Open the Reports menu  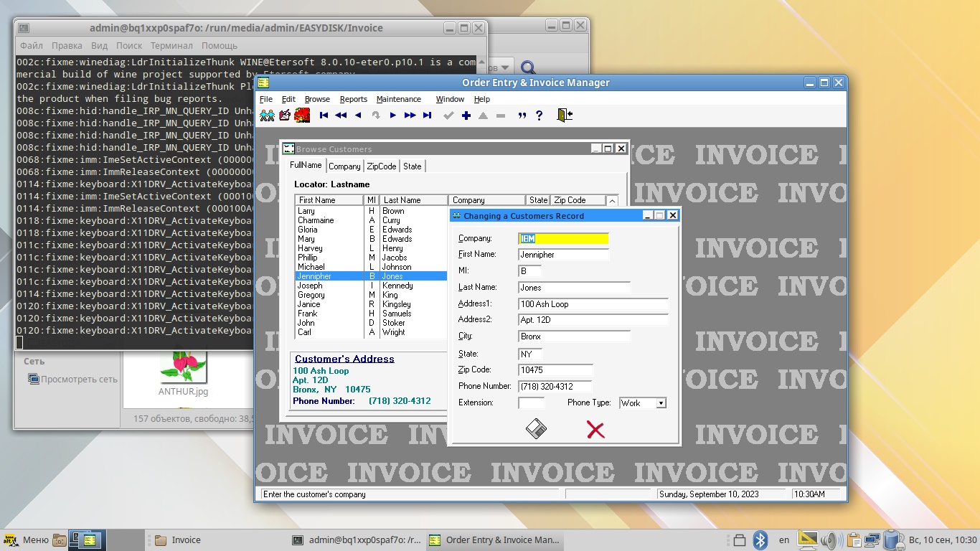click(353, 99)
